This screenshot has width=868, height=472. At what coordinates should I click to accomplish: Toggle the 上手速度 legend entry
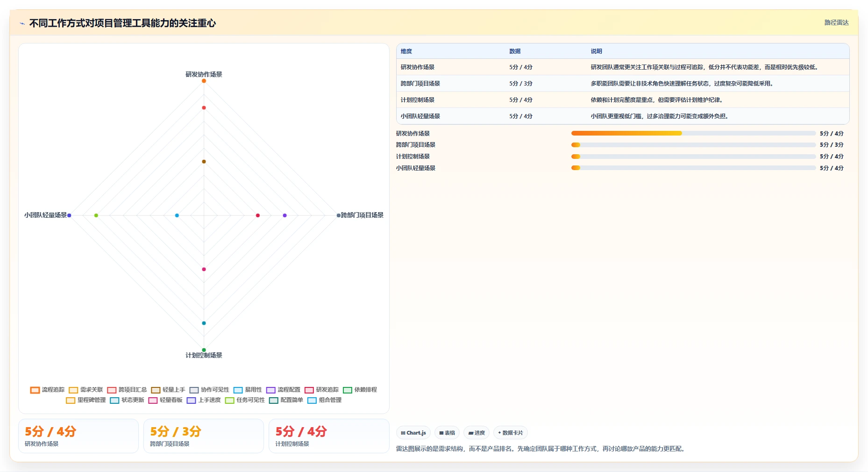[204, 400]
